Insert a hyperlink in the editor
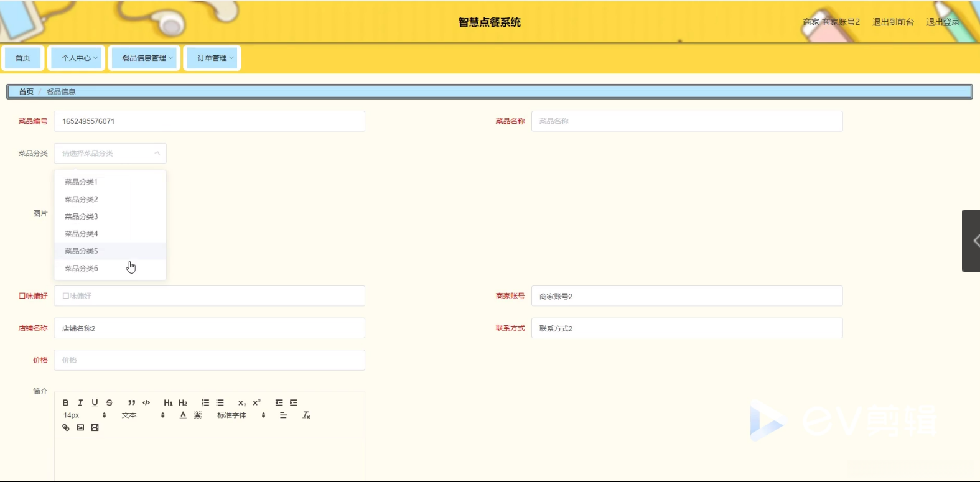 coord(66,427)
